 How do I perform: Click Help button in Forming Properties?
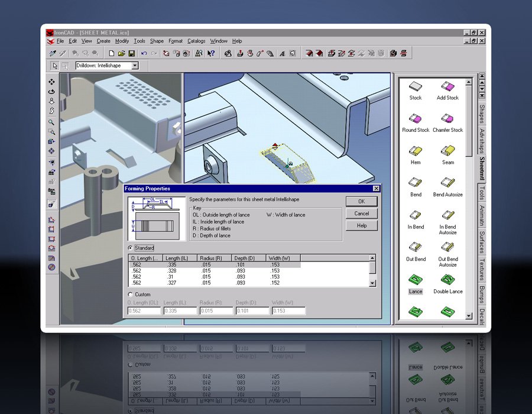click(361, 226)
